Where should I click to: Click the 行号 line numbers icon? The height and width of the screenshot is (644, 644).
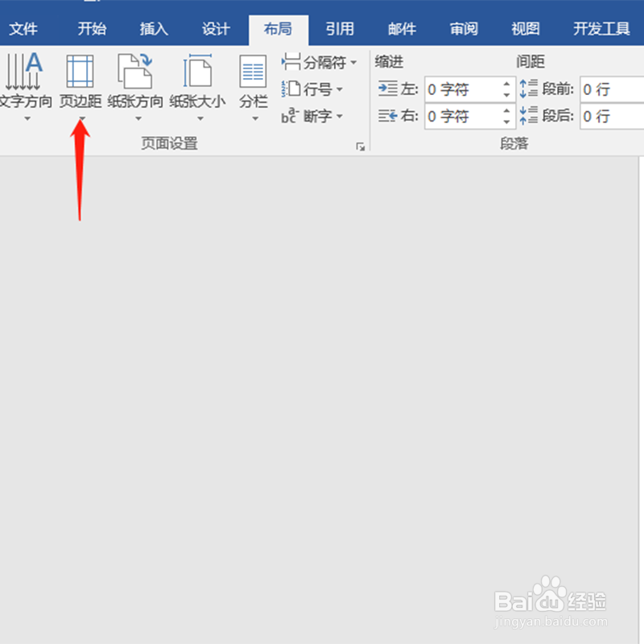[291, 89]
